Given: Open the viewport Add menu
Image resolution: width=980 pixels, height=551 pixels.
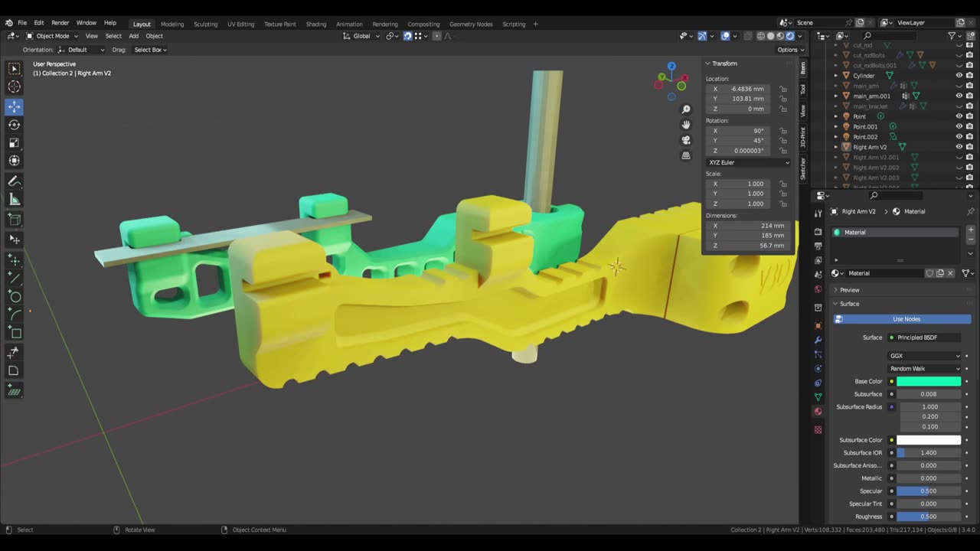Looking at the screenshot, I should 133,36.
